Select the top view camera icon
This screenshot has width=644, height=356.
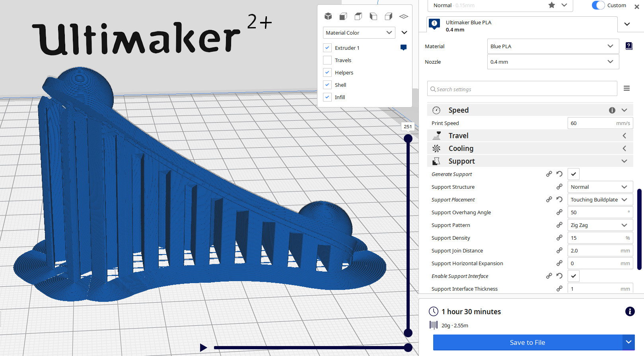pos(358,16)
